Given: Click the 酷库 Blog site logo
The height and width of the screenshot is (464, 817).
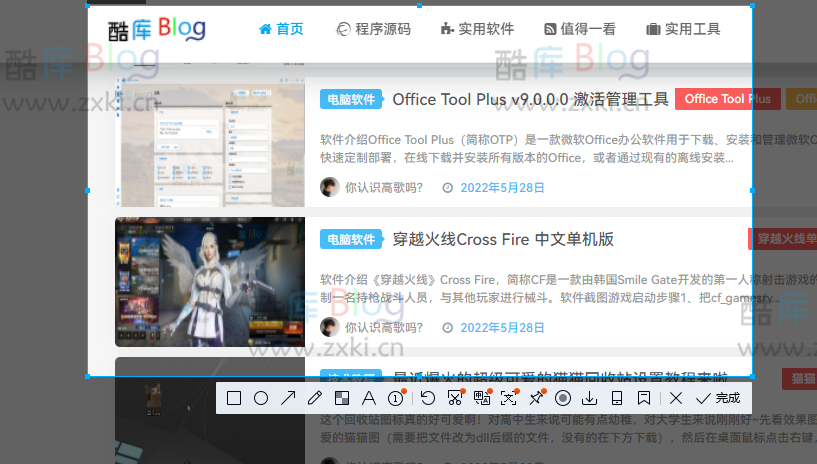Looking at the screenshot, I should pyautogui.click(x=157, y=29).
